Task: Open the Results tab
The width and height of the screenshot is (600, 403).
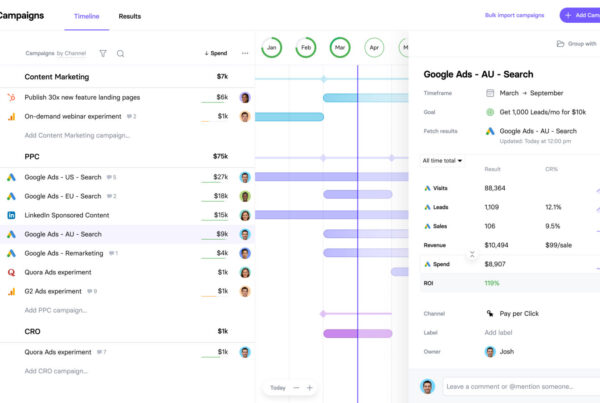Action: click(130, 16)
